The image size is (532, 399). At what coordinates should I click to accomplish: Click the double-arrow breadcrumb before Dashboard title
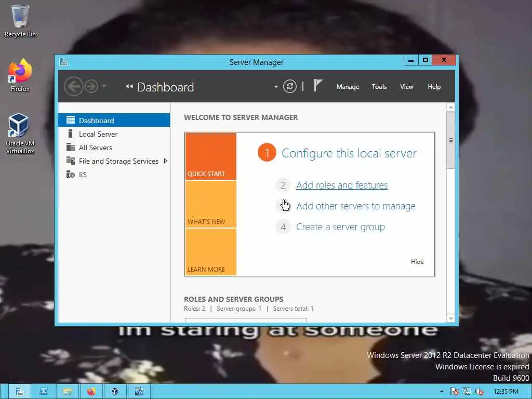click(x=129, y=87)
